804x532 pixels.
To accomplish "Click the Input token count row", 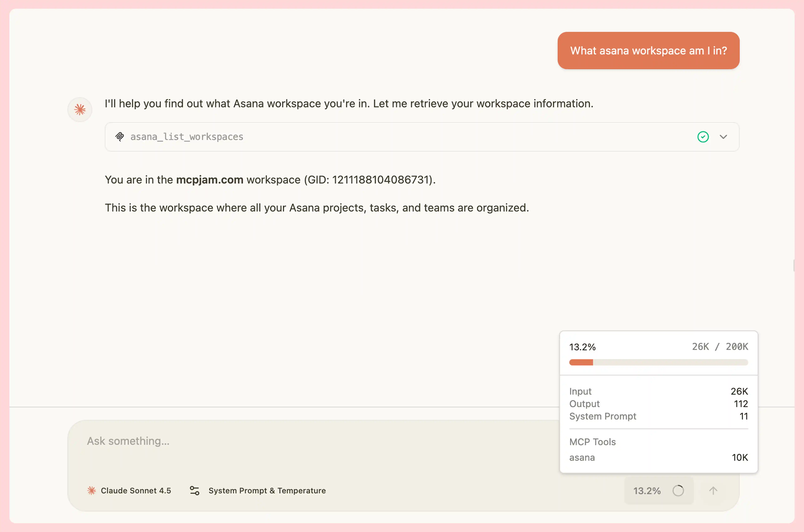I will [x=658, y=391].
